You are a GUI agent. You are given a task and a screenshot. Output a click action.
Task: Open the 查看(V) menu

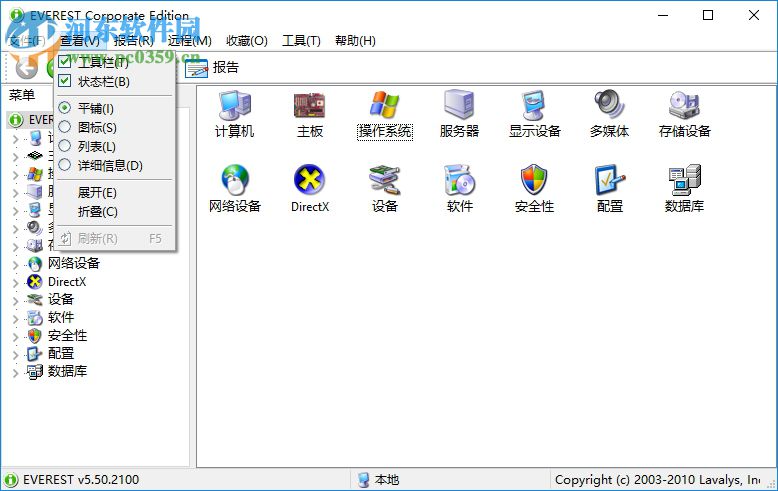(79, 41)
